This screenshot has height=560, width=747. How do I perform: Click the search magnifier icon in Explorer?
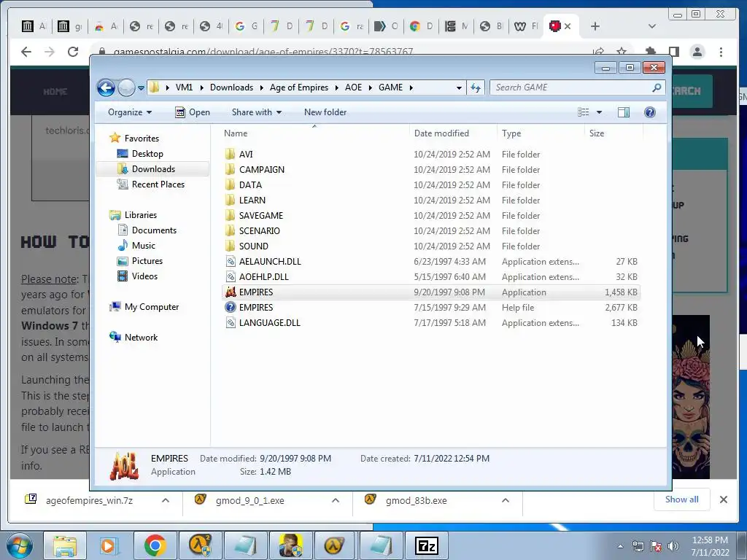point(657,87)
